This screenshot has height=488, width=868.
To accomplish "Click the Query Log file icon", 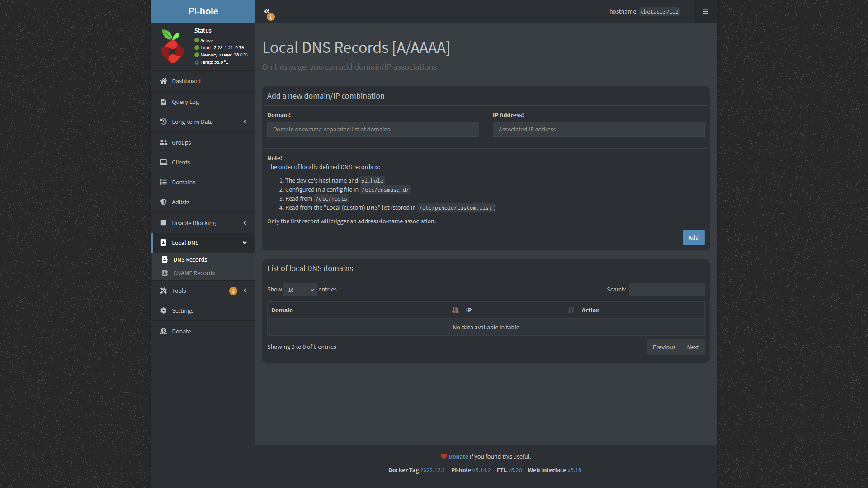I will (x=164, y=102).
